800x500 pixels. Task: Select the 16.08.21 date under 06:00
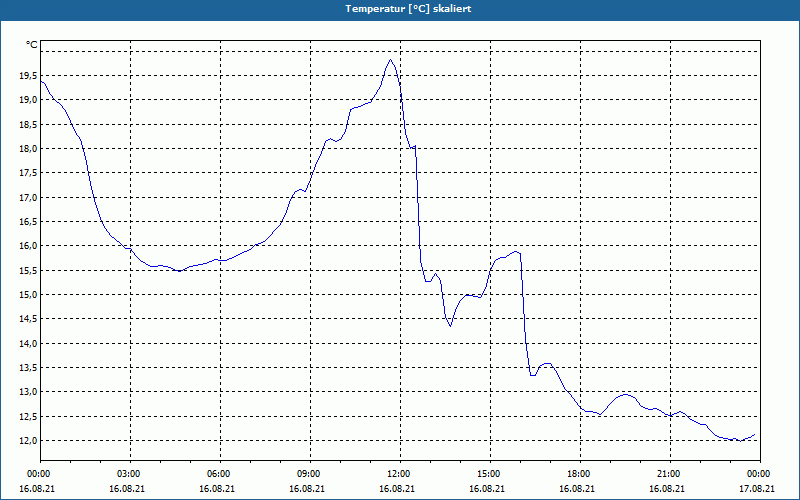pyautogui.click(x=217, y=488)
